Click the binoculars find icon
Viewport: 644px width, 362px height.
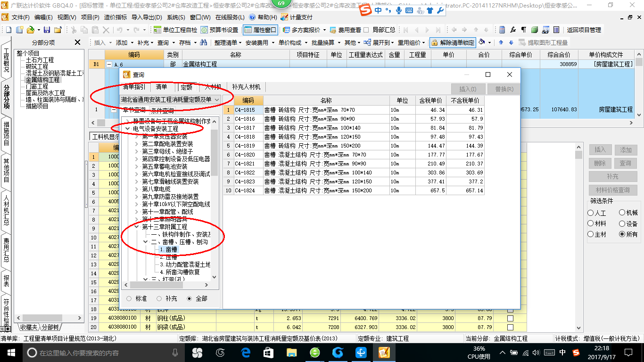(x=204, y=42)
